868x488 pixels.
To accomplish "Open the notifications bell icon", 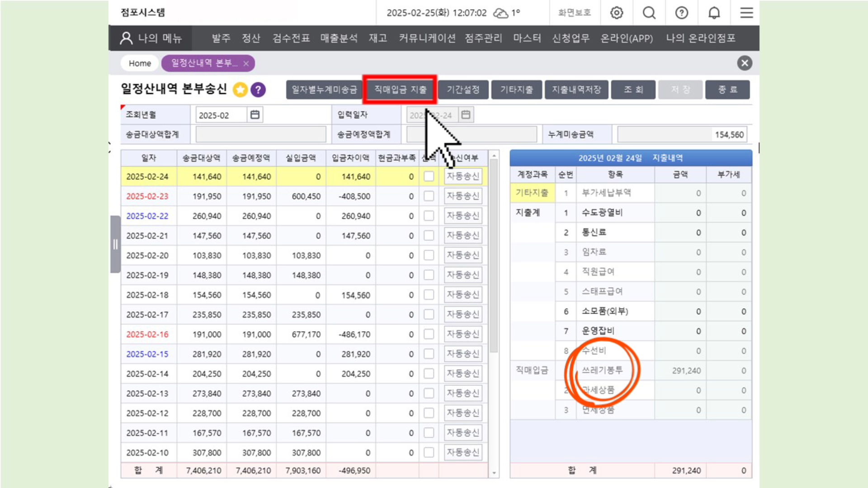I will 714,13.
